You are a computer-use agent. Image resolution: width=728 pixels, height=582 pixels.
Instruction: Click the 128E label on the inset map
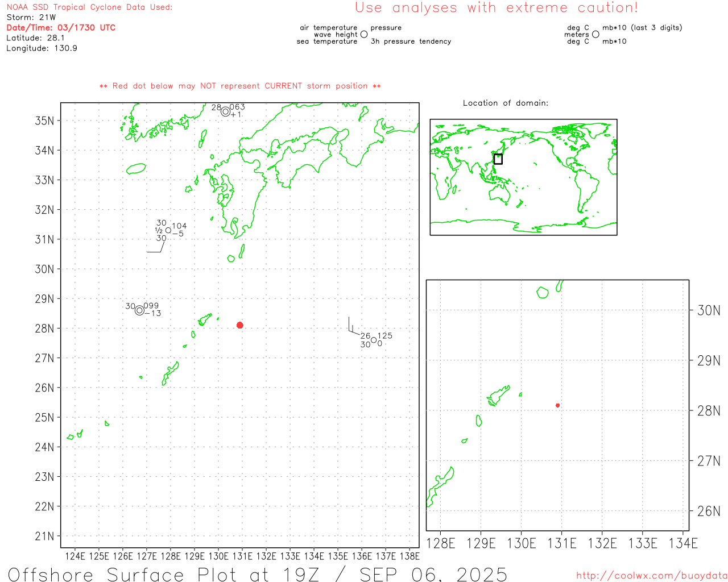[x=441, y=543]
